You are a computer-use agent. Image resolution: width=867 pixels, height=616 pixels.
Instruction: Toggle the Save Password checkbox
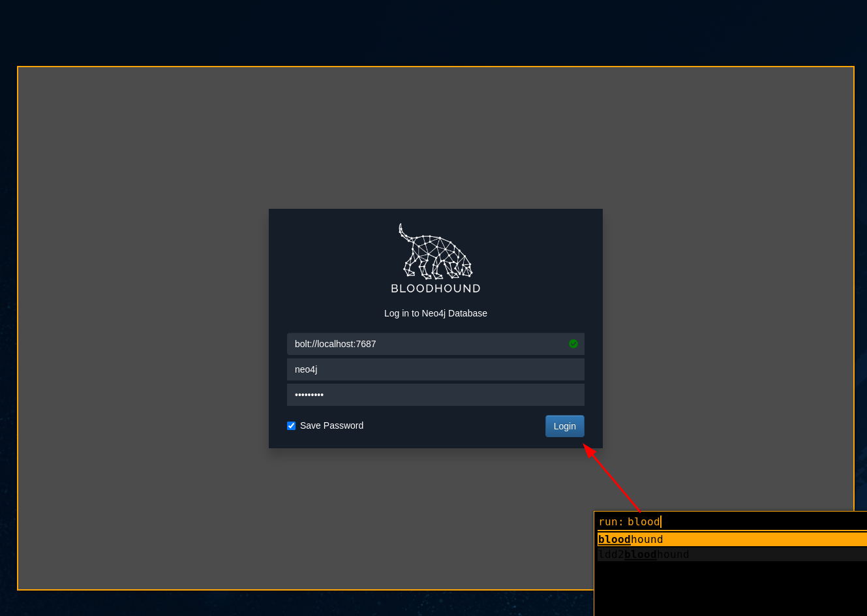292,425
